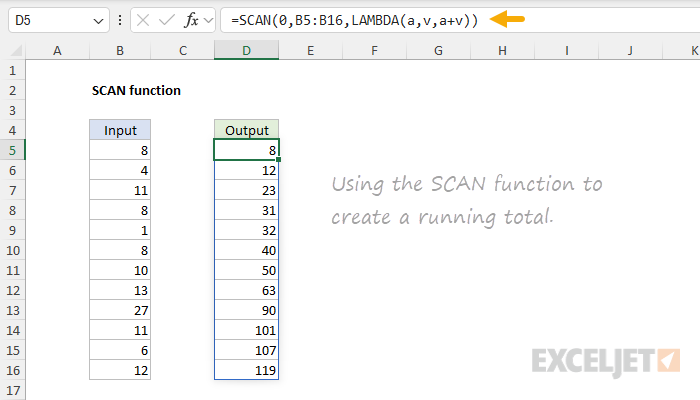Select column D header
Image resolution: width=700 pixels, height=400 pixels.
point(246,50)
